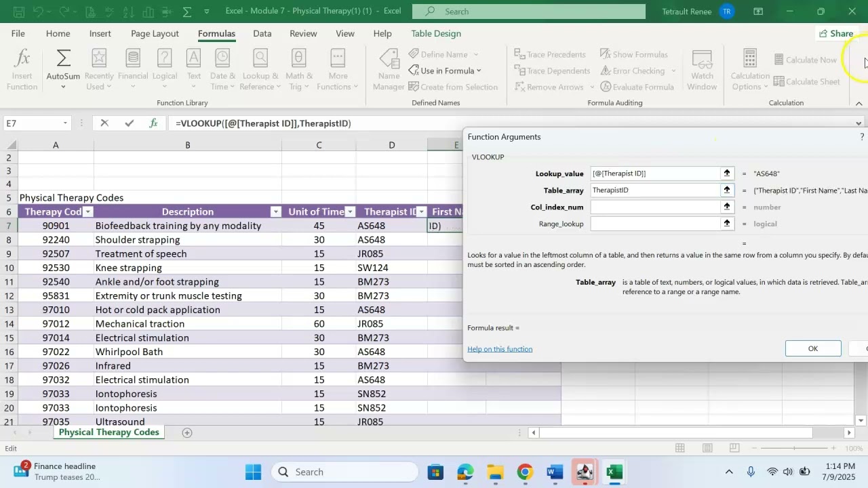Image resolution: width=868 pixels, height=488 pixels.
Task: Click the Lookup_value input field
Action: [655, 174]
